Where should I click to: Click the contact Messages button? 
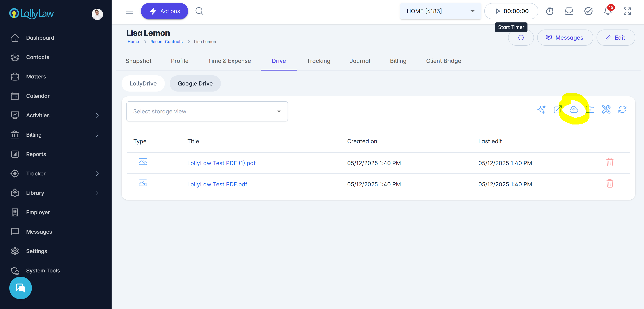(565, 38)
